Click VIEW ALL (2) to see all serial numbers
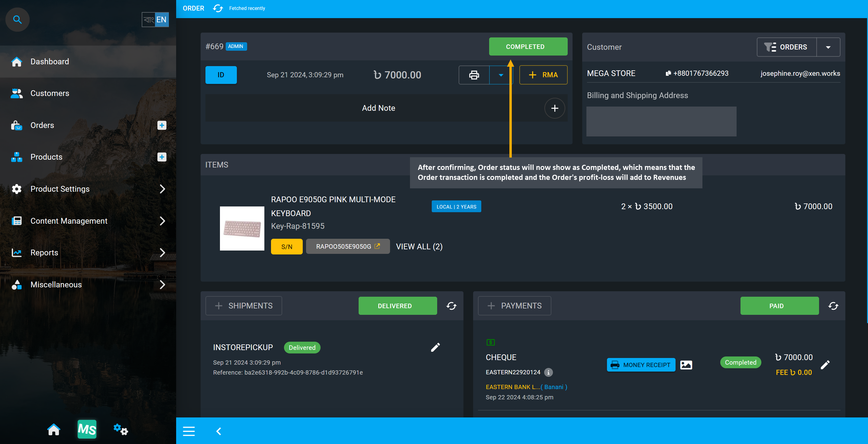The width and height of the screenshot is (868, 444). 419,246
